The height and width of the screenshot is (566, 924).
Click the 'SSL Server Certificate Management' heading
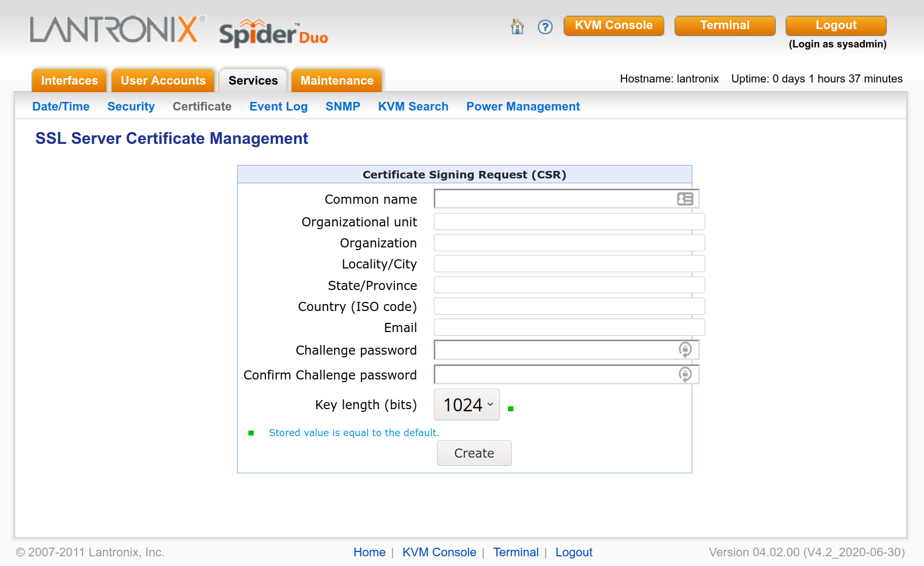[171, 139]
